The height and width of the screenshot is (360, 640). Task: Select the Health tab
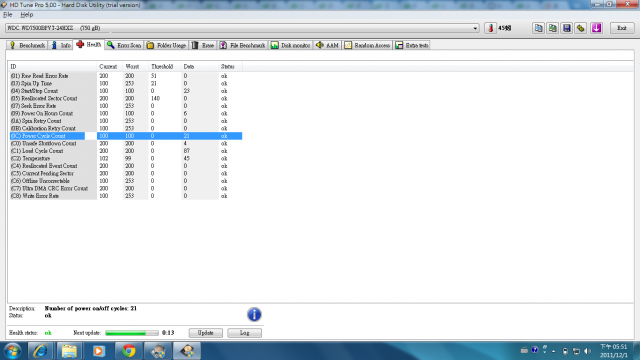(89, 44)
